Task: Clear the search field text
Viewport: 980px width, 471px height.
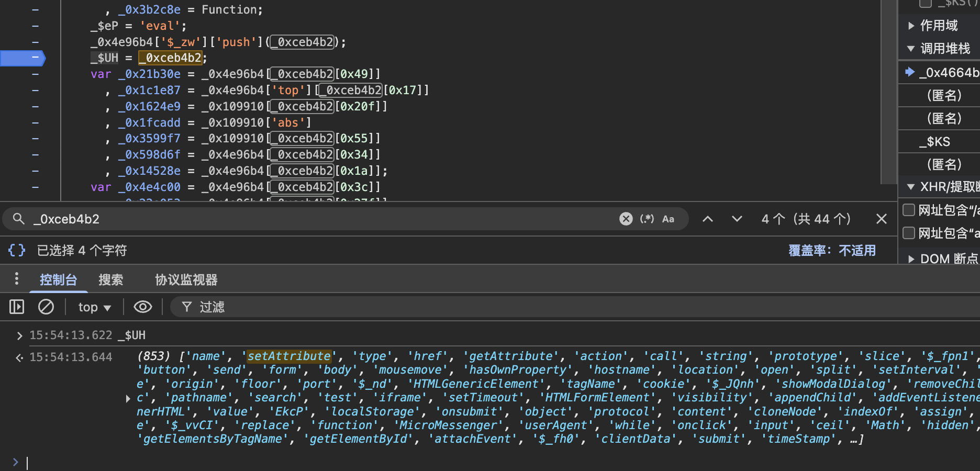Action: pyautogui.click(x=626, y=219)
